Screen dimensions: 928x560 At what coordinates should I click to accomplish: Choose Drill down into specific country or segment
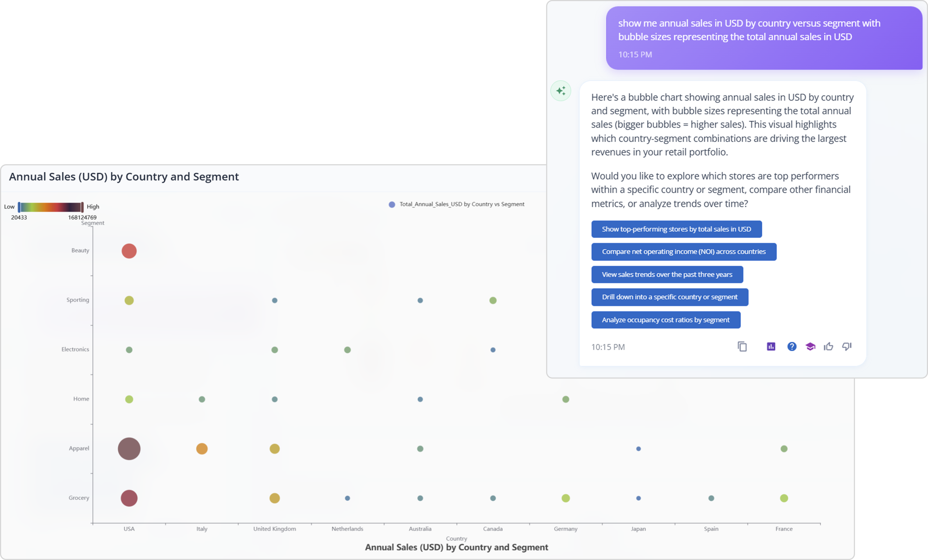point(669,297)
